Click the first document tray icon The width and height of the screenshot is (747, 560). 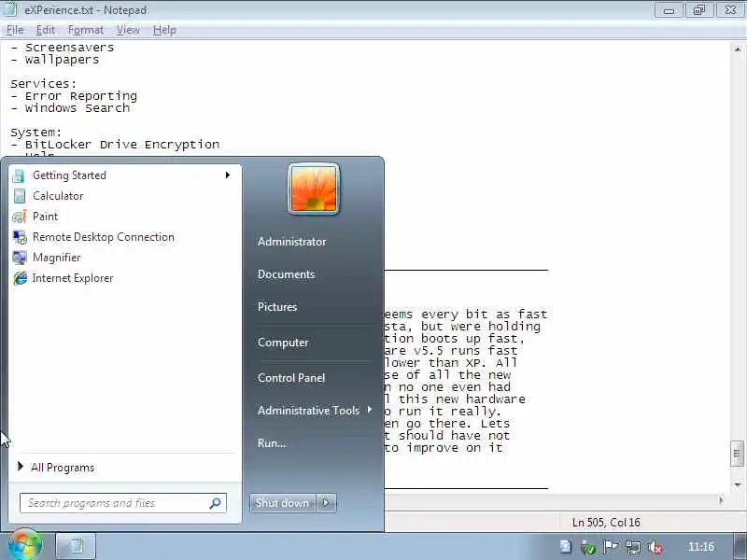click(566, 547)
